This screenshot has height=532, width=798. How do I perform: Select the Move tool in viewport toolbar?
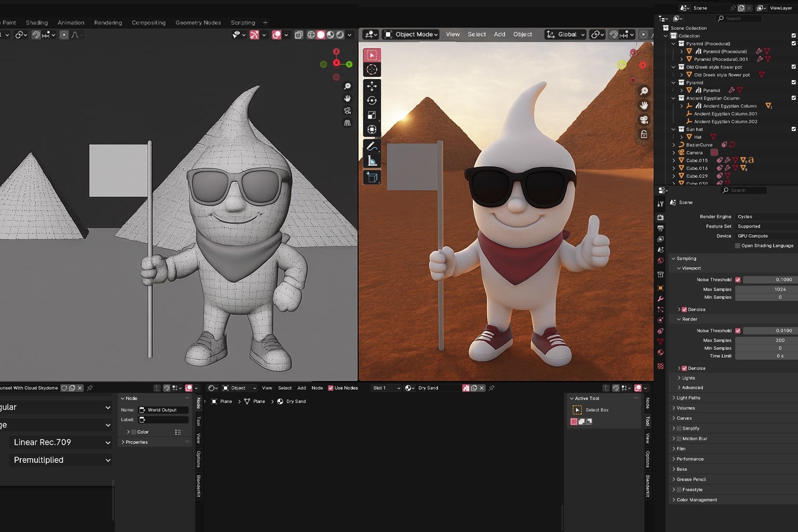point(371,86)
